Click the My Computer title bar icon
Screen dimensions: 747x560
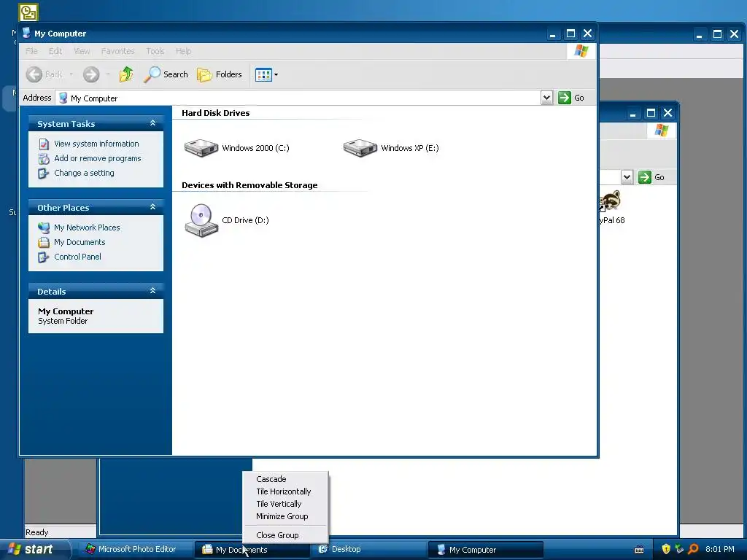click(27, 34)
